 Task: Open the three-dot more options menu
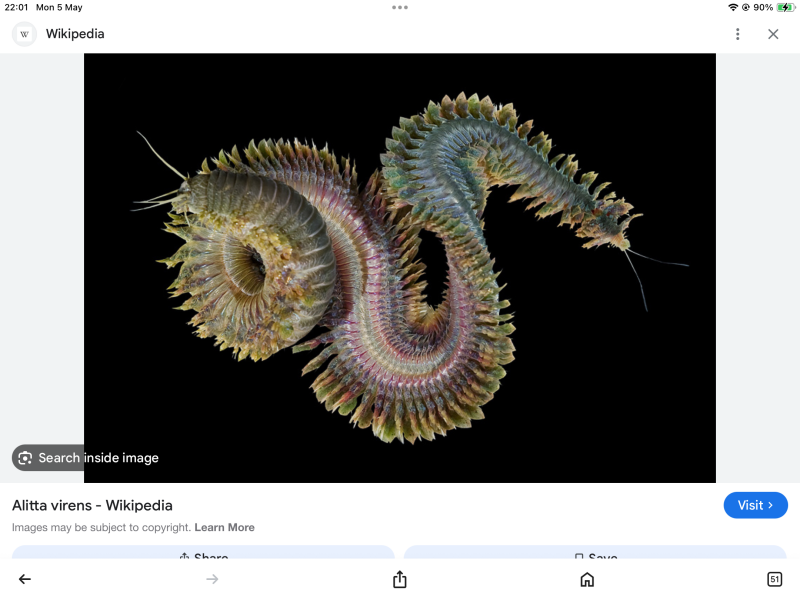(737, 34)
